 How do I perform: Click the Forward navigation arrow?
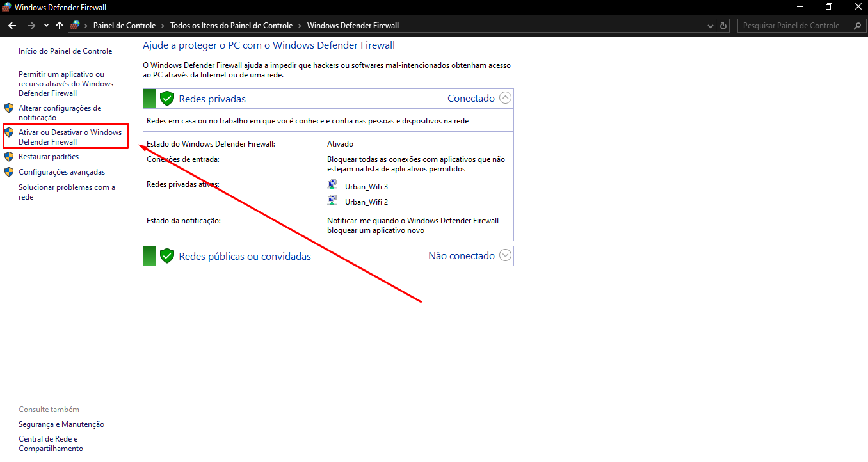click(x=31, y=26)
